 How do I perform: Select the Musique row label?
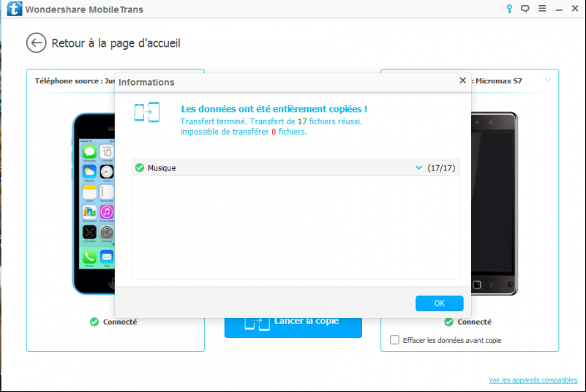[162, 168]
